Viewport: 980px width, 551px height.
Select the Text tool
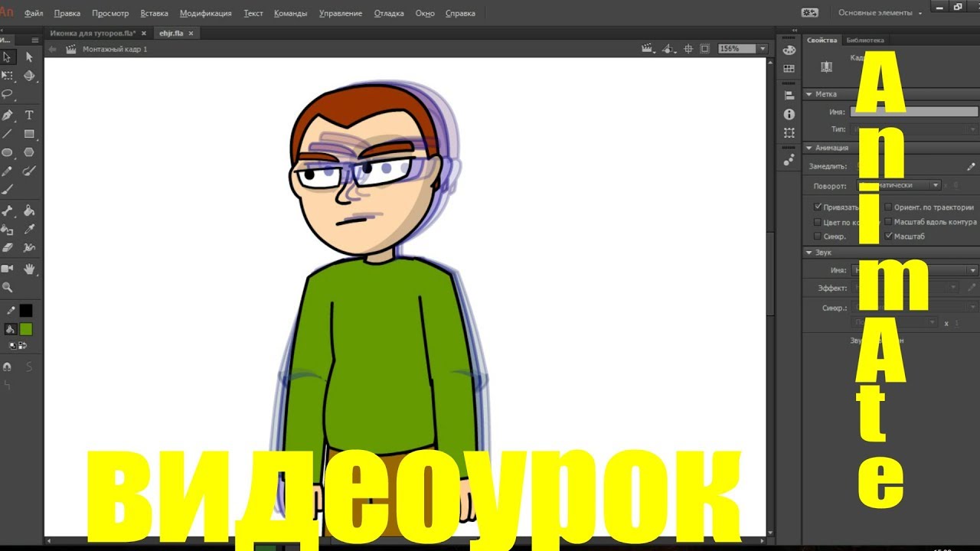click(29, 115)
